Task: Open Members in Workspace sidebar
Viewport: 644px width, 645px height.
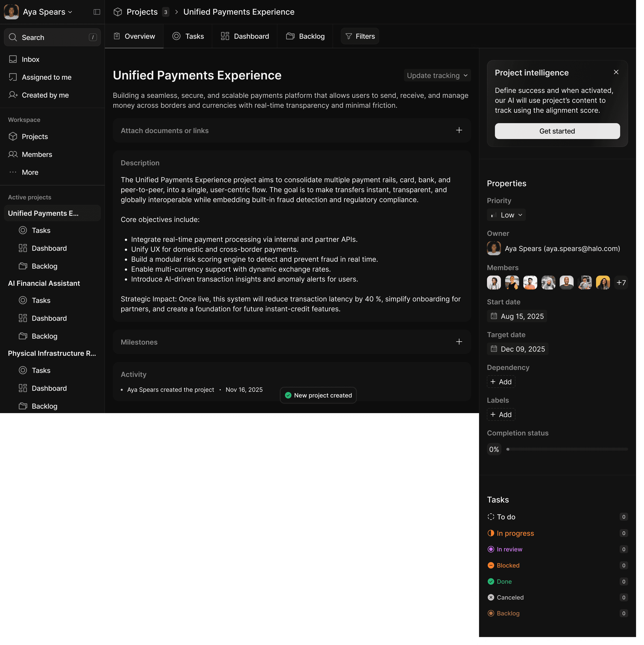Action: (37, 154)
